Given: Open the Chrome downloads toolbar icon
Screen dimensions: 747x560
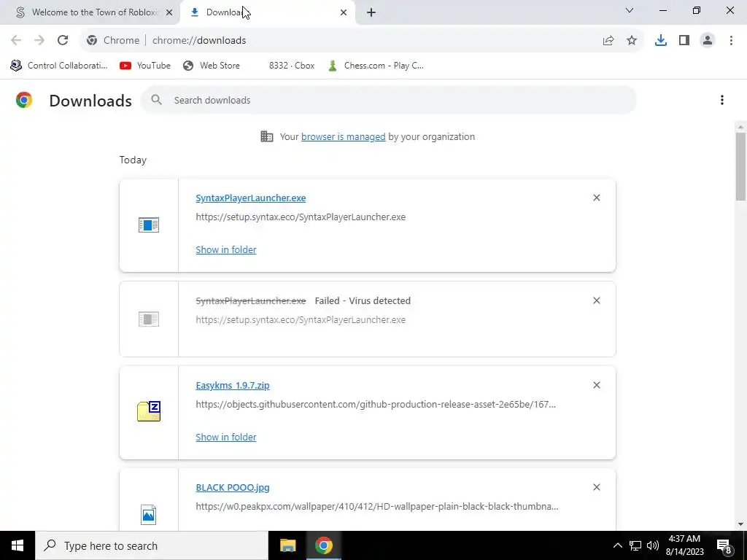Looking at the screenshot, I should [661, 41].
